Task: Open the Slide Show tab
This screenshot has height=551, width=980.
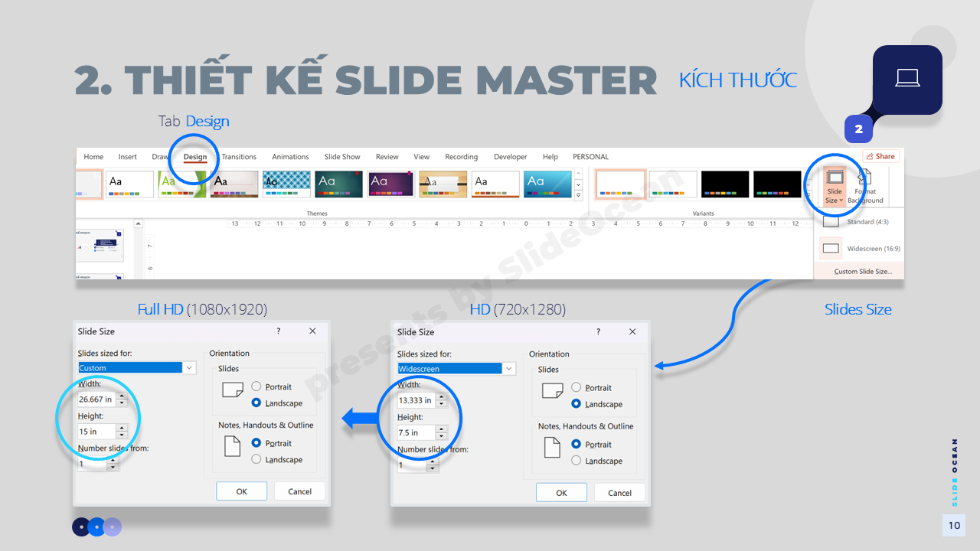Action: pos(342,157)
